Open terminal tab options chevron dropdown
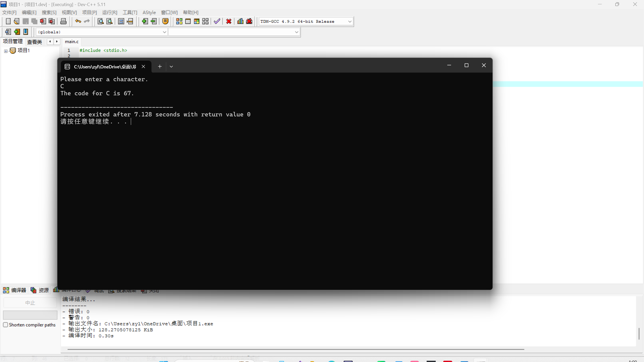The height and width of the screenshot is (362, 644). click(171, 67)
